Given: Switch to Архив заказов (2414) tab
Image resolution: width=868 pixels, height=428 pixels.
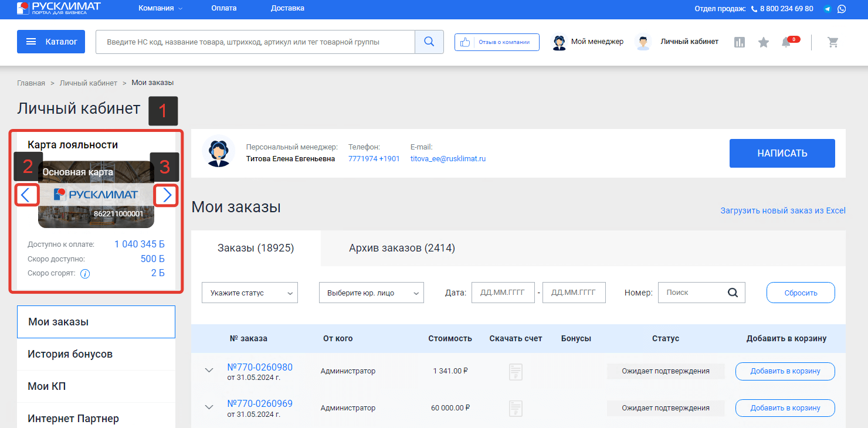Looking at the screenshot, I should [x=402, y=248].
